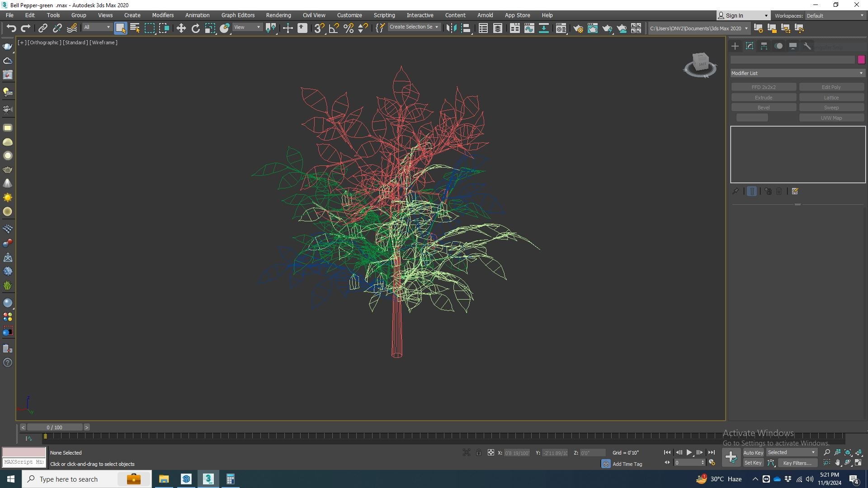Screen dimensions: 868x488
Task: Click the Set Key button
Action: (753, 463)
